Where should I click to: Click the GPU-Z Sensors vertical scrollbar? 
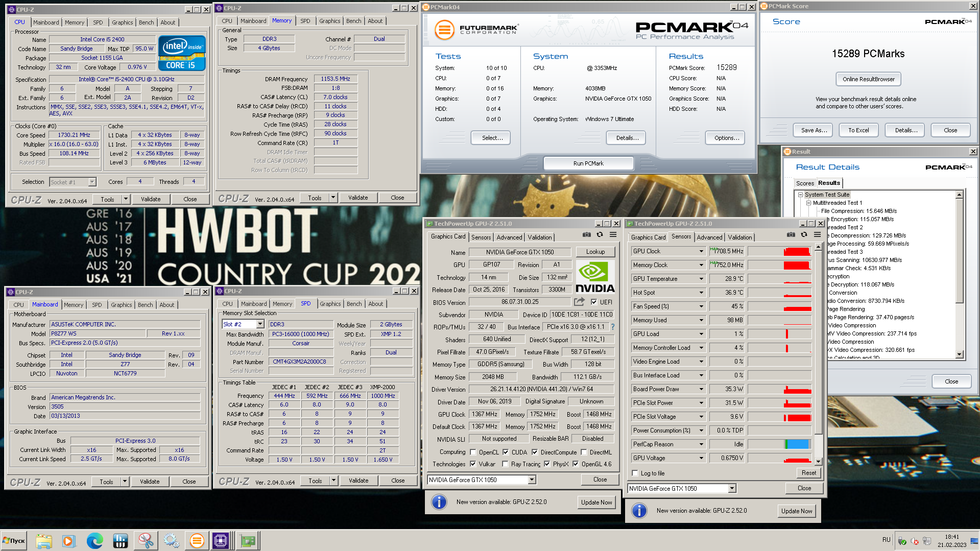818,354
